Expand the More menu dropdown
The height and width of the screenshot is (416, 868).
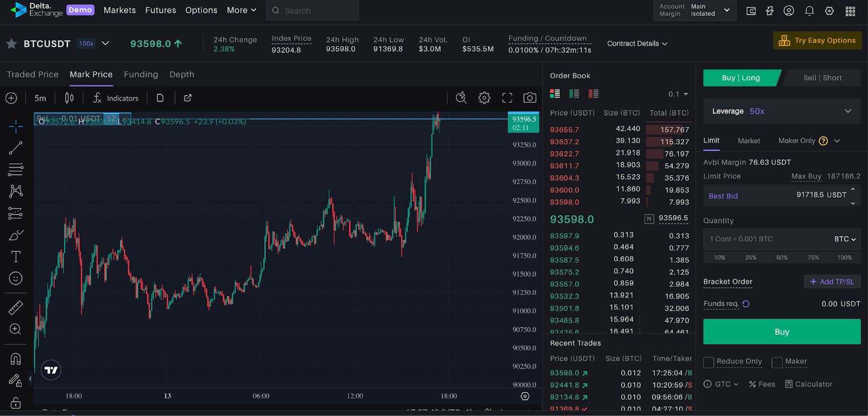pos(241,10)
